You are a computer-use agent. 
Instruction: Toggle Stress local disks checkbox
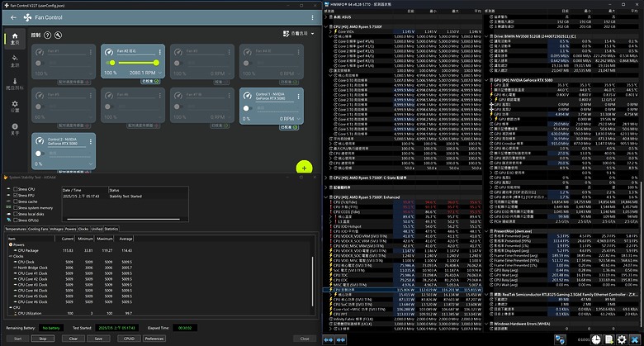point(16,214)
